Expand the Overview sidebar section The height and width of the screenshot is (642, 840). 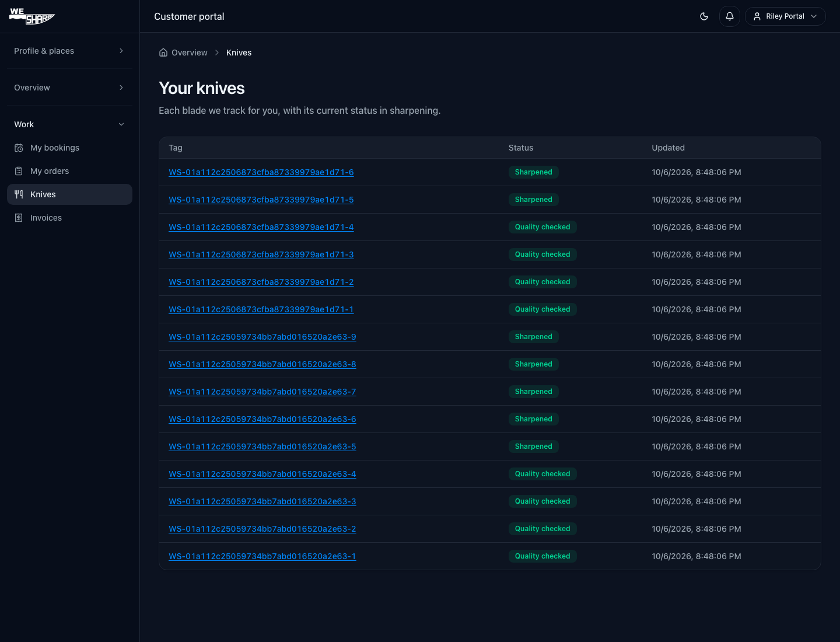click(x=69, y=88)
